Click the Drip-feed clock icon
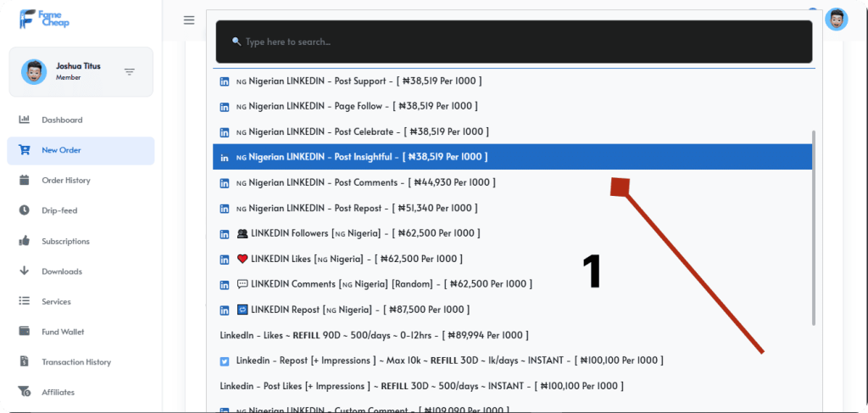The height and width of the screenshot is (413, 868). [24, 210]
